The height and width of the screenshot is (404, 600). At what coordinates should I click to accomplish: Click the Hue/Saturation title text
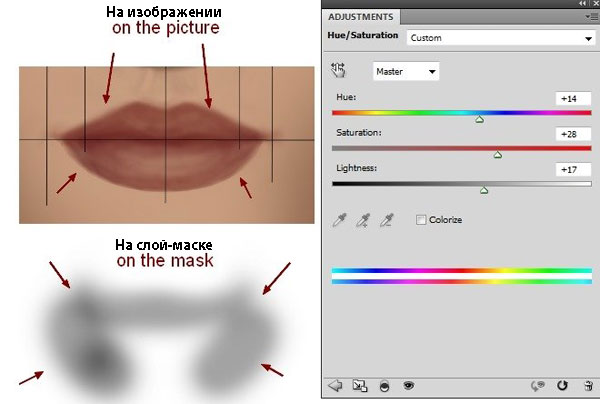(x=363, y=35)
